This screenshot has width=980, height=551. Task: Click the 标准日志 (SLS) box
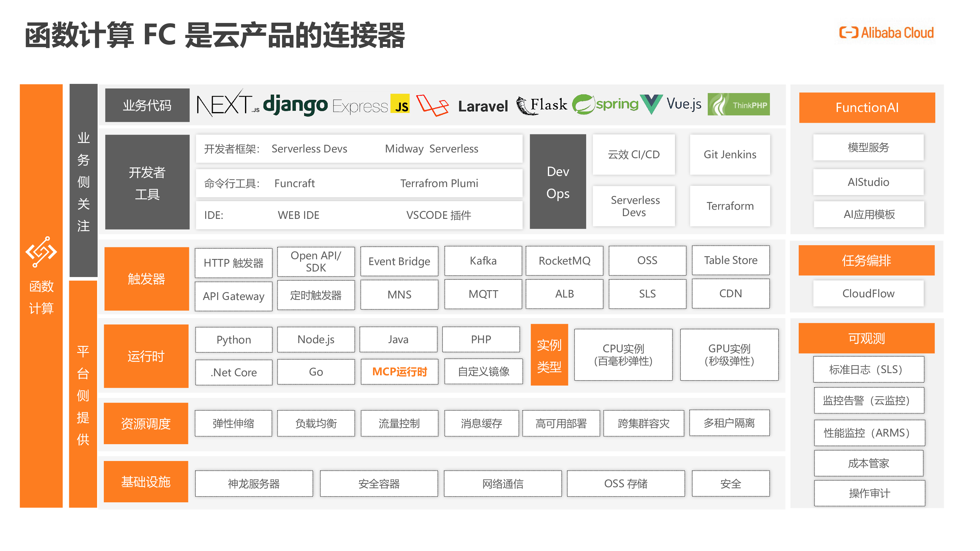click(x=869, y=369)
